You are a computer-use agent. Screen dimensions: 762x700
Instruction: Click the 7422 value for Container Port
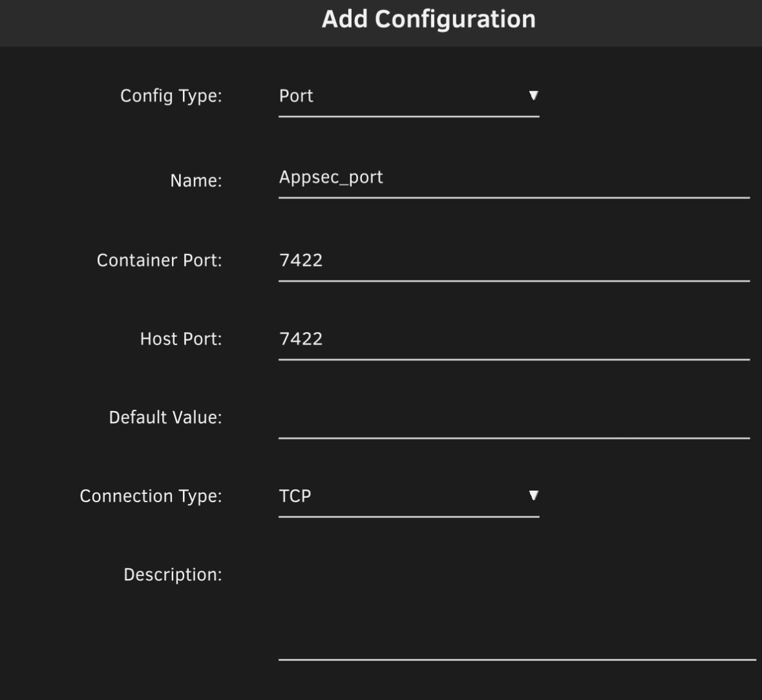(301, 260)
